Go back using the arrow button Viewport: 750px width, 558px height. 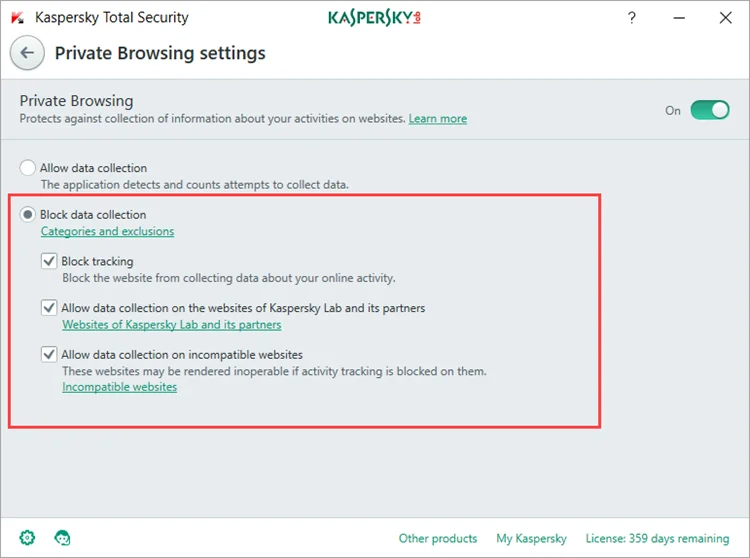27,53
